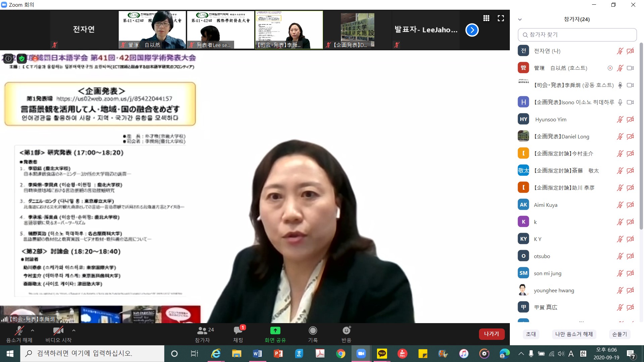Open the reactions smiley icon
This screenshot has height=362, width=644.
click(346, 331)
